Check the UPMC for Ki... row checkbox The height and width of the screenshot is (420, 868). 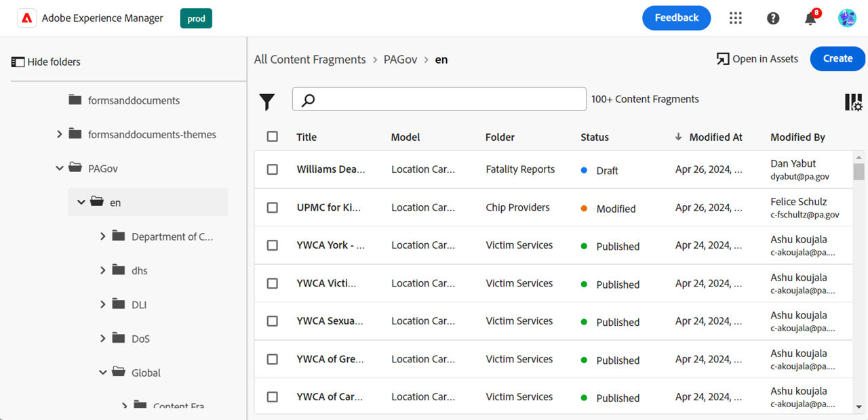(x=273, y=207)
